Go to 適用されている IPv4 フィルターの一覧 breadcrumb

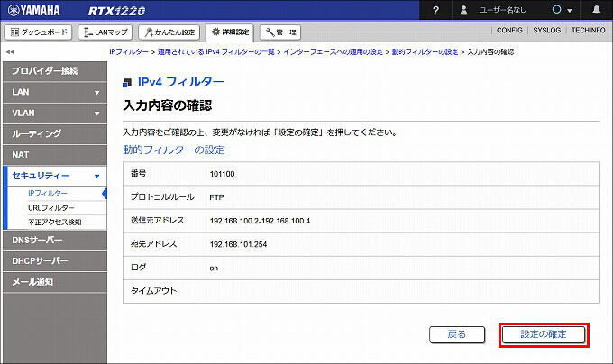click(215, 52)
